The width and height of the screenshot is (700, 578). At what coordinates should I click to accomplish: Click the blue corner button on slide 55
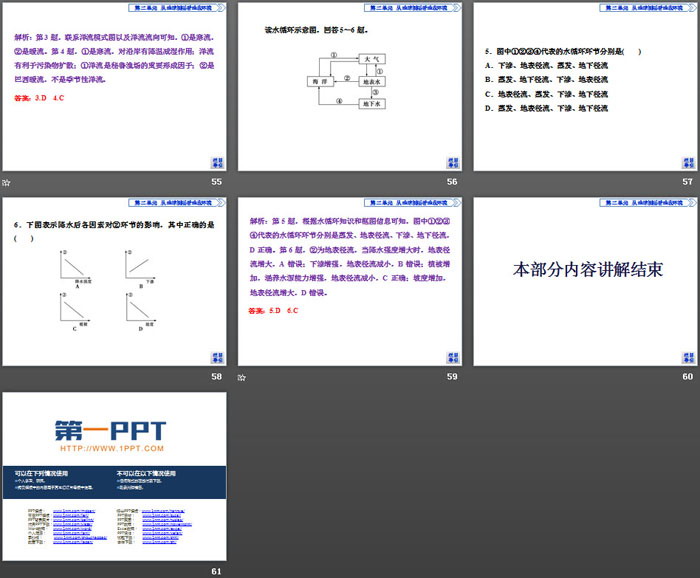(215, 163)
